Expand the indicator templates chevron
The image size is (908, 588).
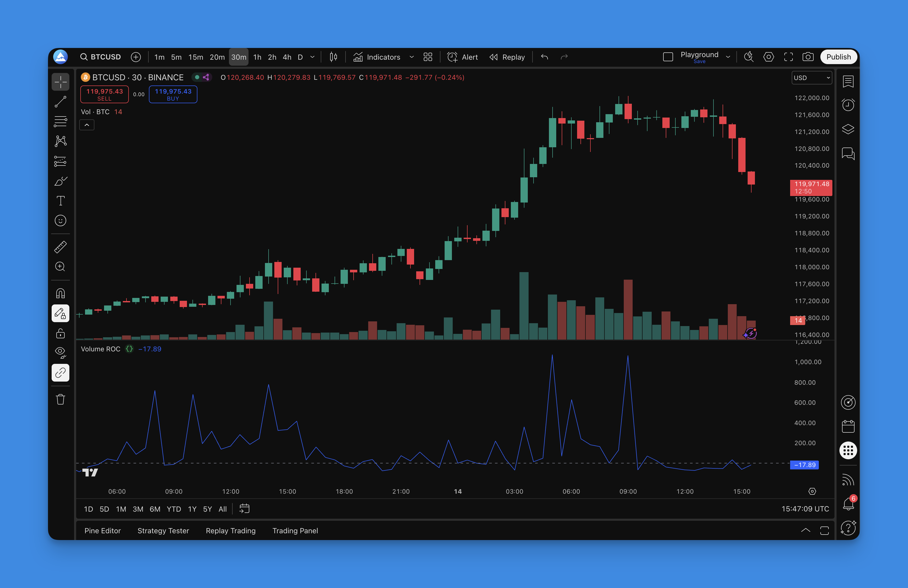[411, 57]
